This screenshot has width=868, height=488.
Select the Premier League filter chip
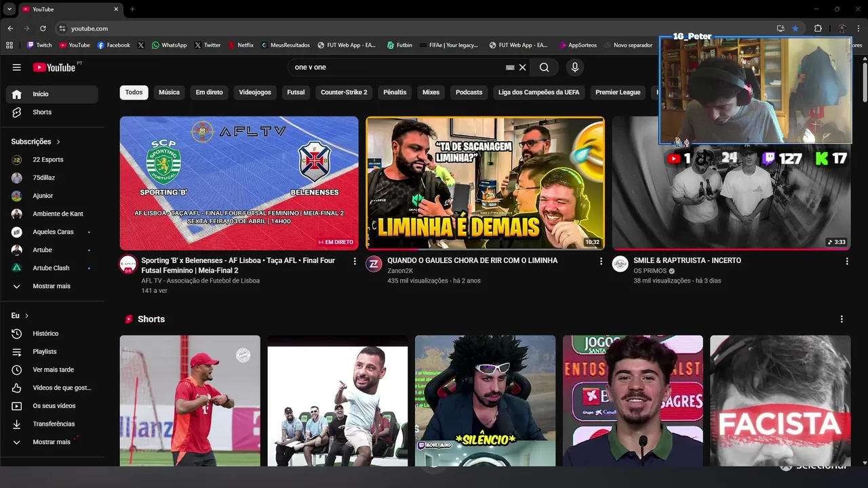tap(618, 92)
